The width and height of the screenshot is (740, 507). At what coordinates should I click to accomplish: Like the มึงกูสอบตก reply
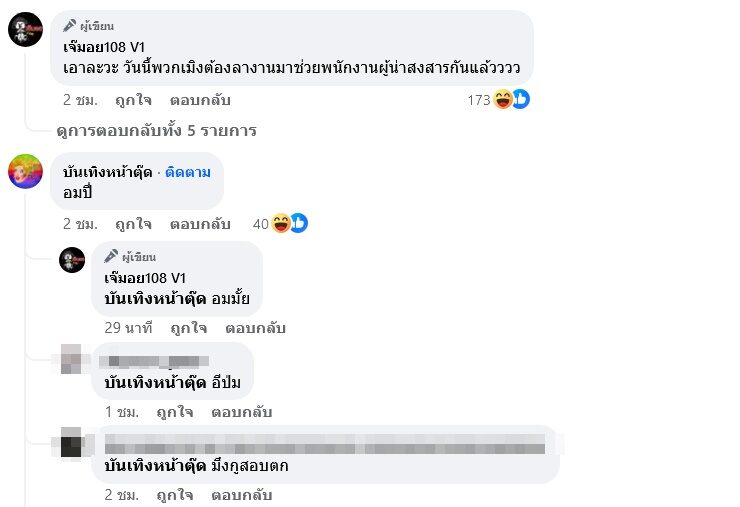coord(174,495)
